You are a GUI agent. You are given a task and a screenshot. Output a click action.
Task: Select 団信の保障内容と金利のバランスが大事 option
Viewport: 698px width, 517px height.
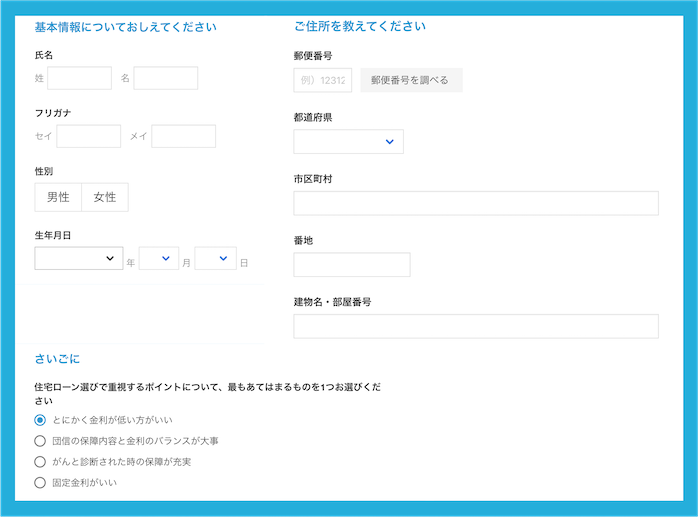point(40,441)
